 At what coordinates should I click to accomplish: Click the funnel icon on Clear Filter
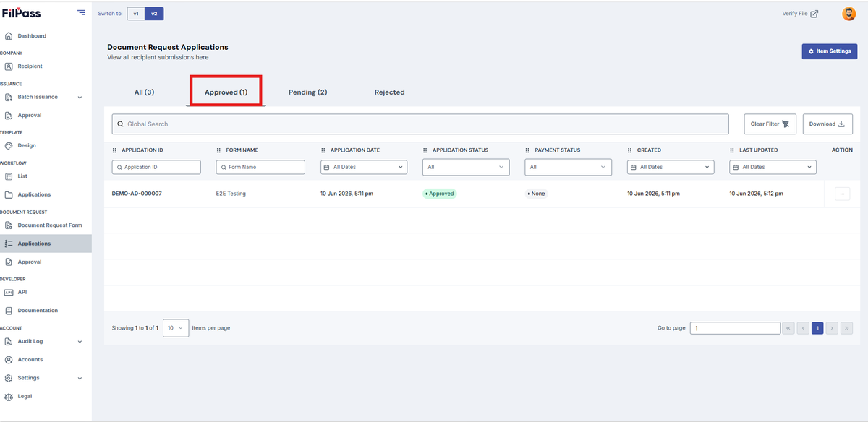click(786, 124)
